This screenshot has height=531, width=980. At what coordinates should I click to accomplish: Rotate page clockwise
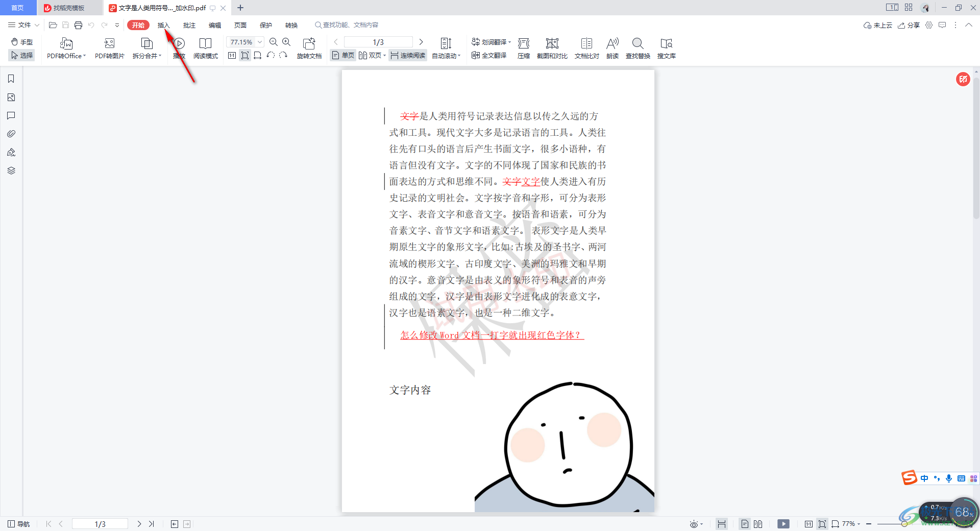(283, 55)
